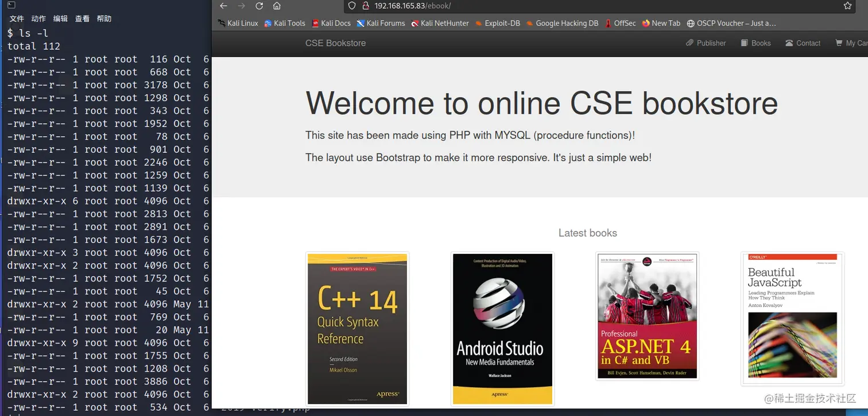Click the Publisher paperclip icon

pos(689,43)
